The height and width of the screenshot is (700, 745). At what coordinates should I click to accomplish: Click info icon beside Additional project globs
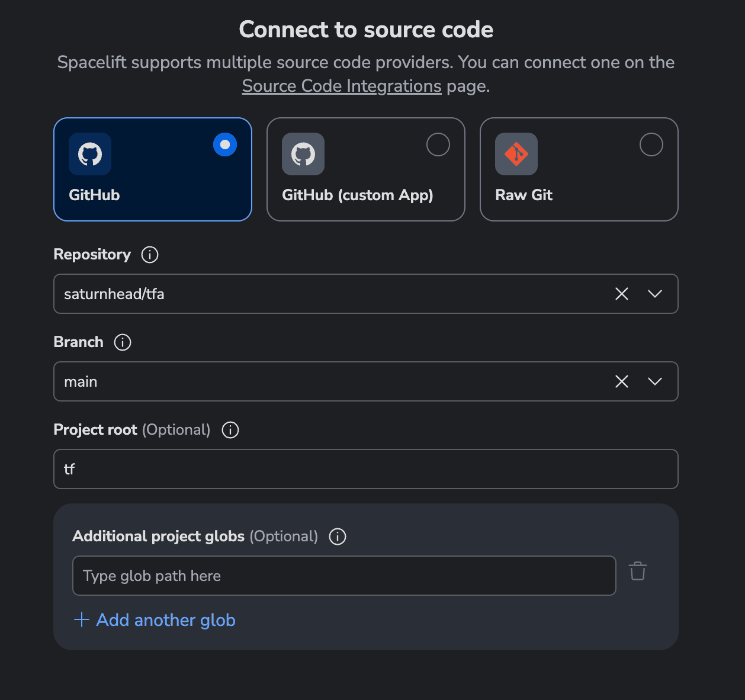[x=338, y=537]
